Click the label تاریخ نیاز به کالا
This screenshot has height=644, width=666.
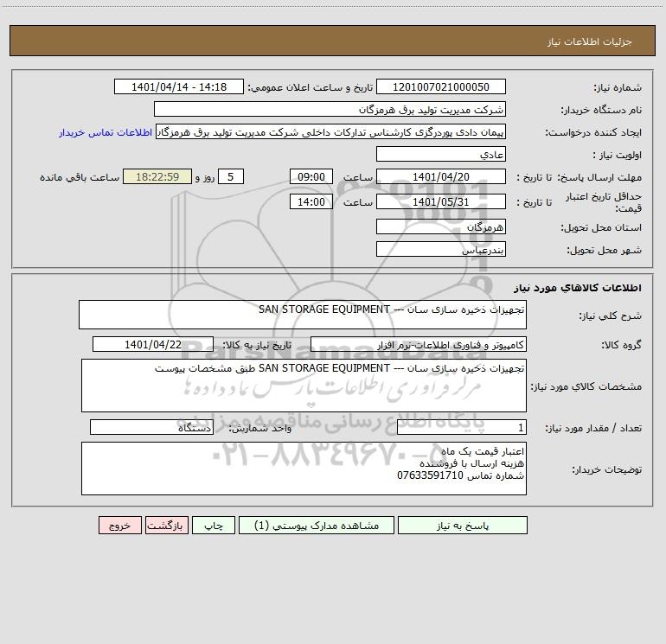(x=257, y=345)
